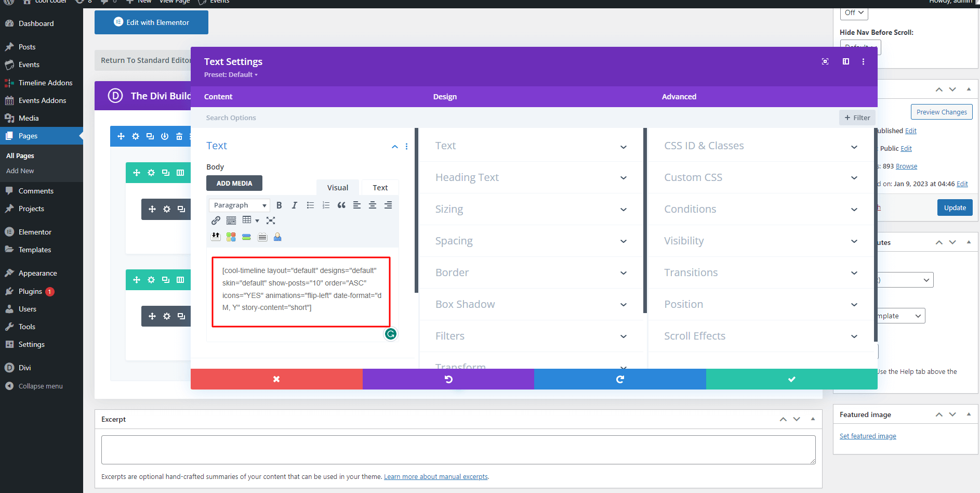Delete the blue section with trash icon
This screenshot has width=980, height=493.
pyautogui.click(x=179, y=136)
